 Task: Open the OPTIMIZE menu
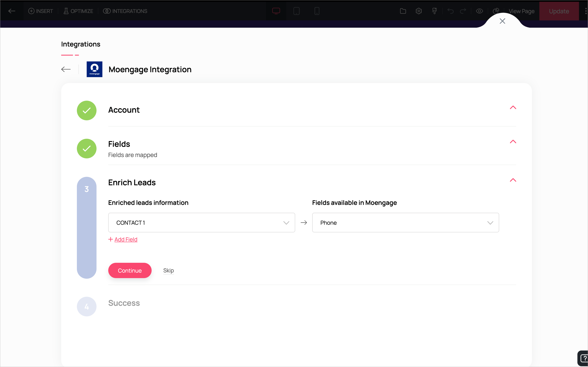coord(78,11)
